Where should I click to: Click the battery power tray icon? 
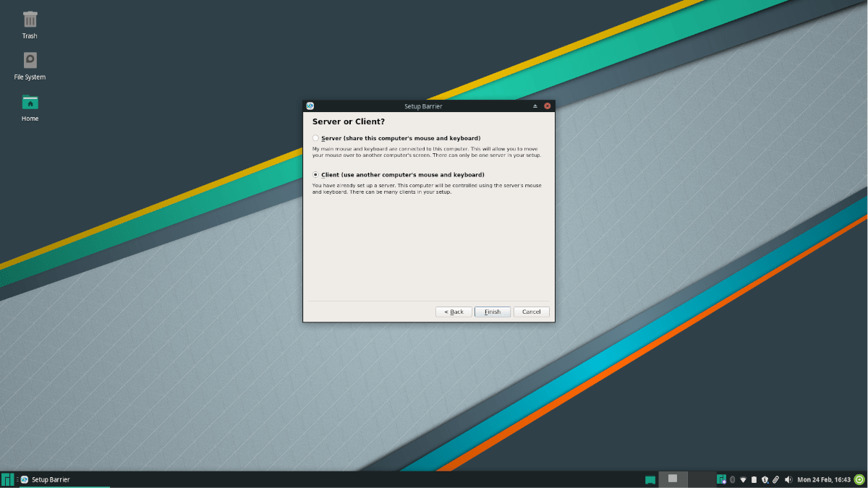click(x=754, y=479)
